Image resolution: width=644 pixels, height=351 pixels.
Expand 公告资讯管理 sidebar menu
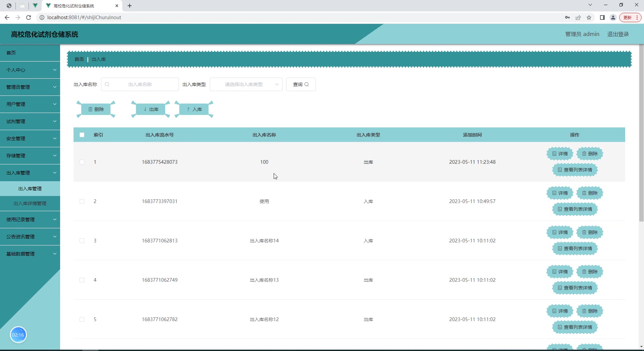tap(30, 237)
